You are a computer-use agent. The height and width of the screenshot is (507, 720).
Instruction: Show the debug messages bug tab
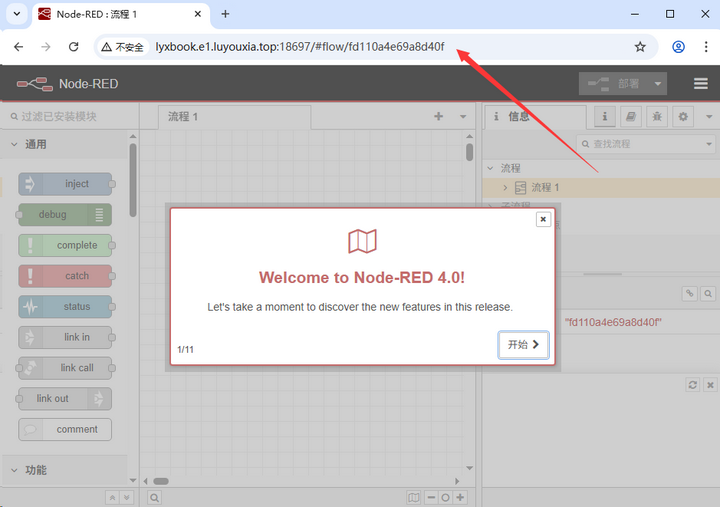(x=657, y=117)
